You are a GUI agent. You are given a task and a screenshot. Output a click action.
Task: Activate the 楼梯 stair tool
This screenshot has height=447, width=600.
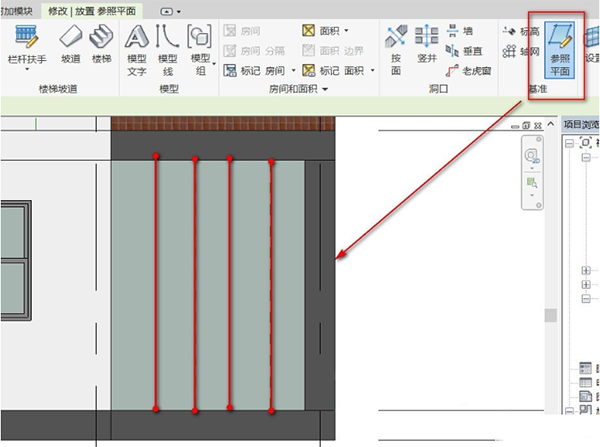(101, 44)
